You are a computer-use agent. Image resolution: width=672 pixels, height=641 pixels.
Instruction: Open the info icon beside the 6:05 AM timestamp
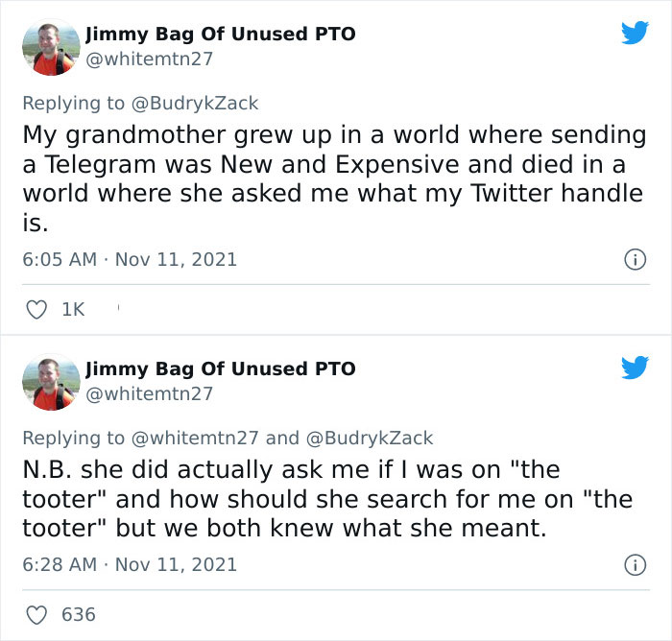coord(634,259)
